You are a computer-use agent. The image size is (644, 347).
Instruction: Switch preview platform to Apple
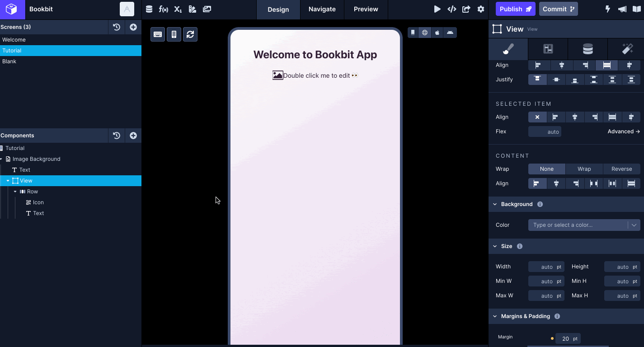[437, 32]
